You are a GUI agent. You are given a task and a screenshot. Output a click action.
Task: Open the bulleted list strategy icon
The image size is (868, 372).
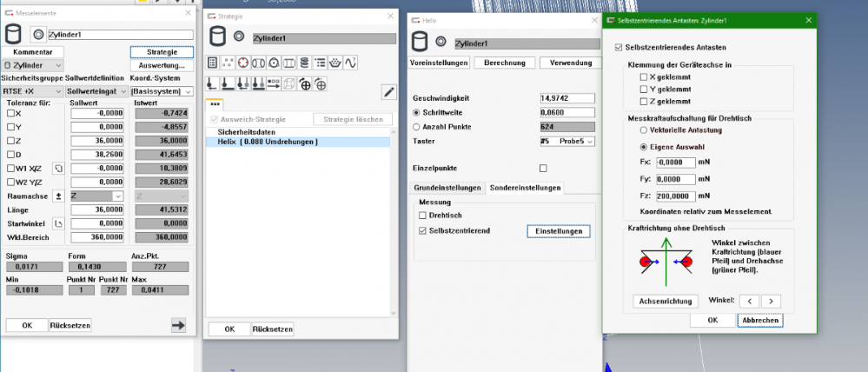[x=320, y=63]
